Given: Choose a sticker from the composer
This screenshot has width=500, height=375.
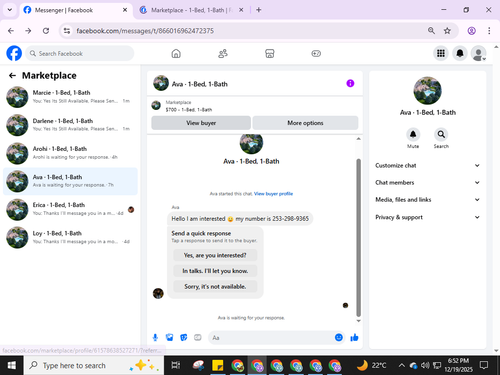Looking at the screenshot, I should [x=184, y=338].
